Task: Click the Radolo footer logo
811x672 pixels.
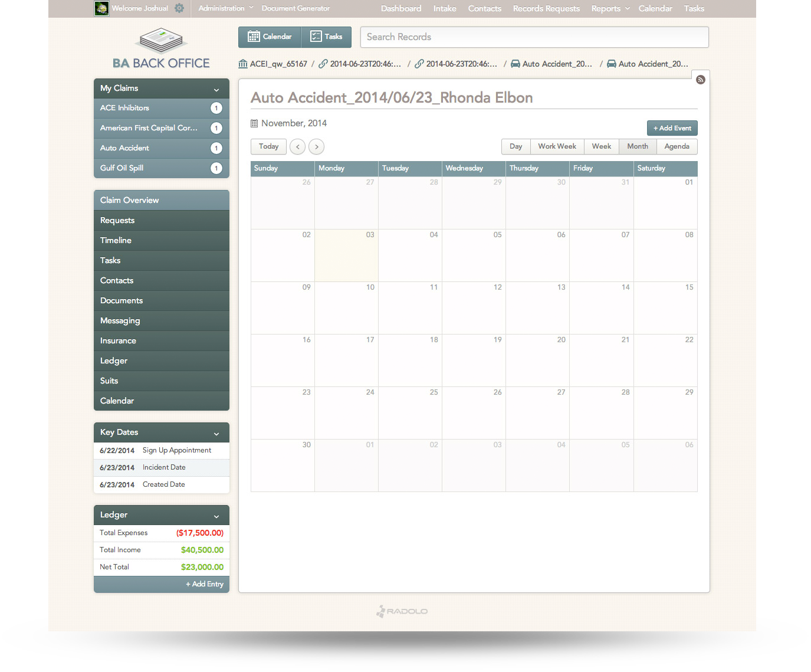Action: click(x=402, y=611)
